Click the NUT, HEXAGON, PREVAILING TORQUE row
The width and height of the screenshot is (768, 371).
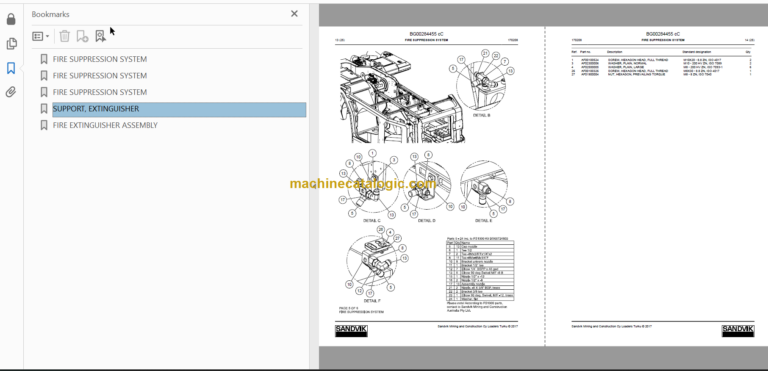click(661, 74)
